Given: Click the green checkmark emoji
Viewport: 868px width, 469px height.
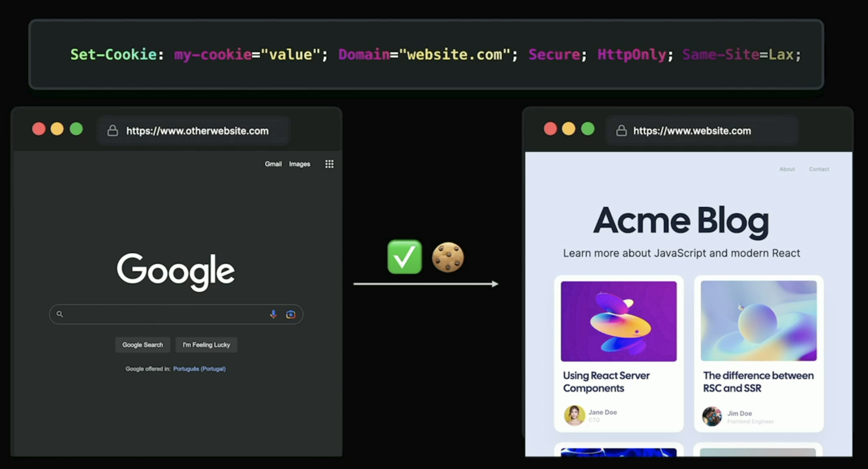Looking at the screenshot, I should (x=404, y=257).
